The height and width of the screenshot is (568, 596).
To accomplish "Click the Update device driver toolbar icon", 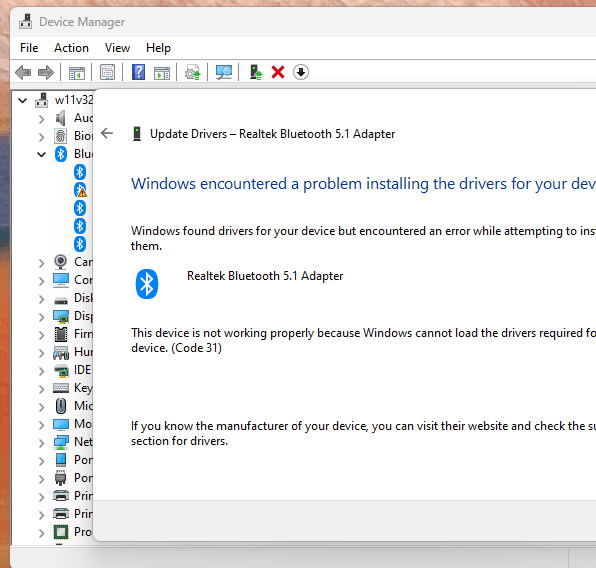I will [x=256, y=72].
